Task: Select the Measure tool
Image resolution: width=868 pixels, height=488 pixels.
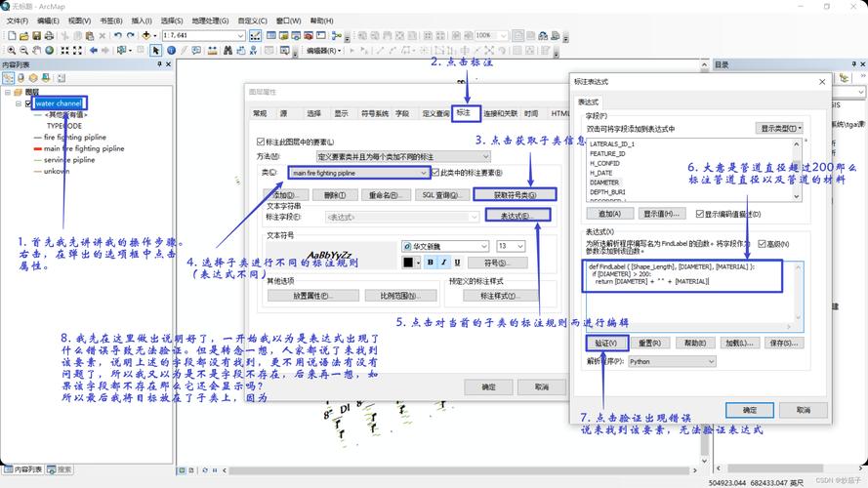Action: [x=212, y=51]
